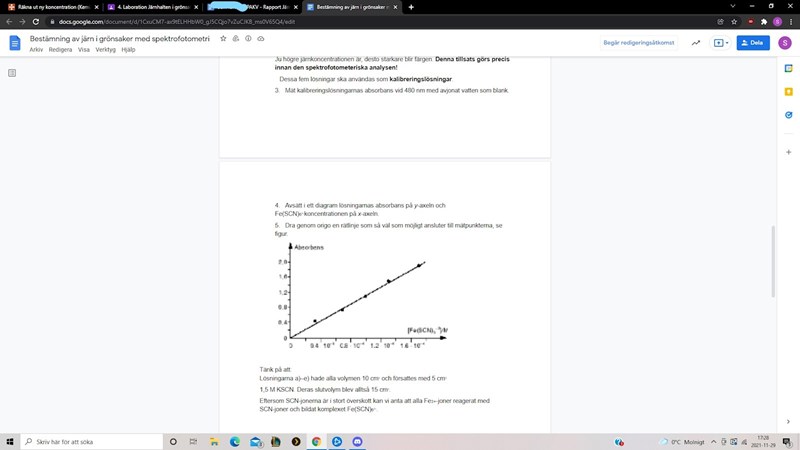Open Google Tasks in the side panel

789,114
